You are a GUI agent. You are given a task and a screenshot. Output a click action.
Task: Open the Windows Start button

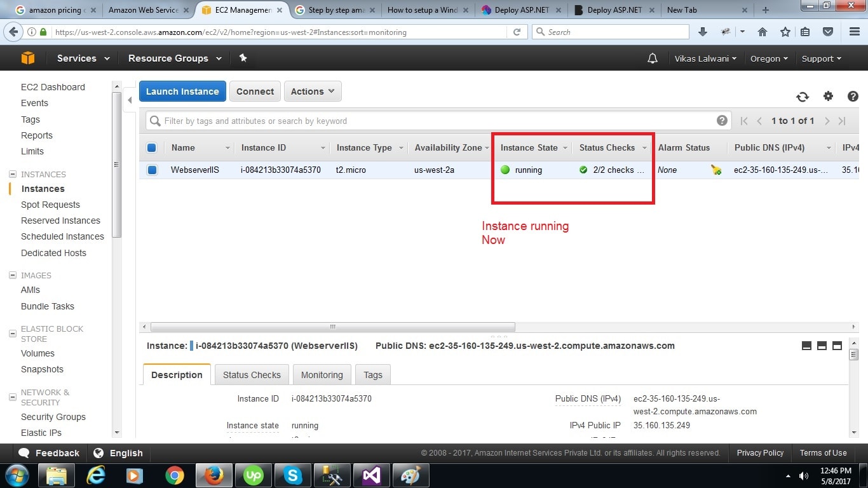(x=16, y=475)
